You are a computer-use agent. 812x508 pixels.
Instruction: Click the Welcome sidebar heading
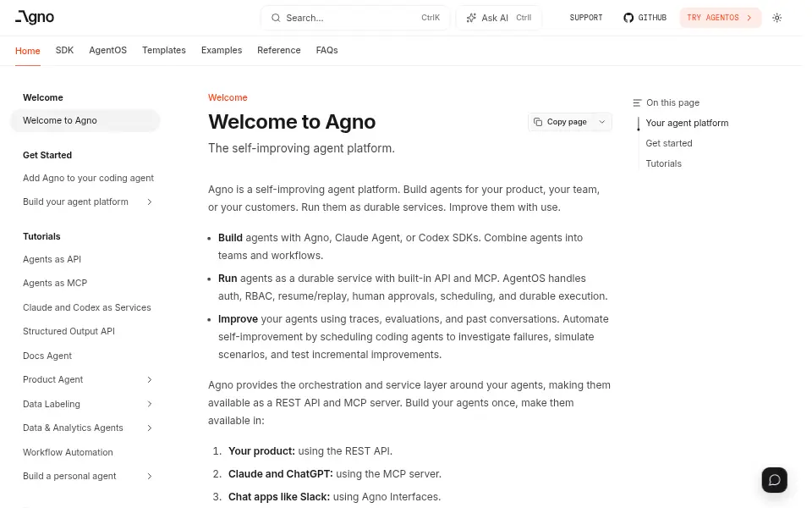click(x=42, y=97)
